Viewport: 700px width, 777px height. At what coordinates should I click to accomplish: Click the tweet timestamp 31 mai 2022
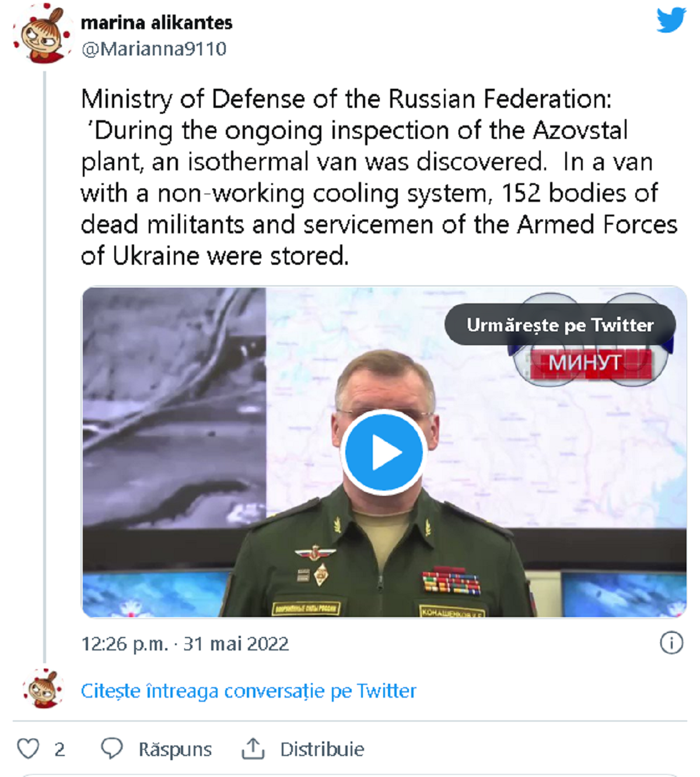pos(185,644)
